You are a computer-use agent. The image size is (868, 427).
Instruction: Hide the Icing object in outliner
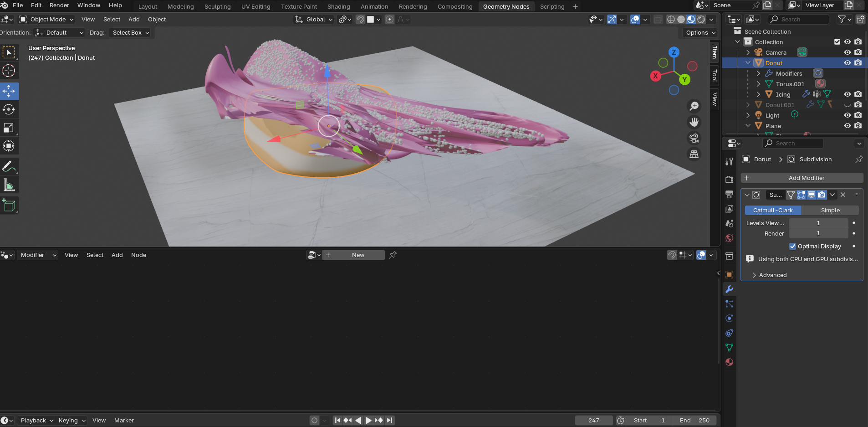[x=847, y=94]
